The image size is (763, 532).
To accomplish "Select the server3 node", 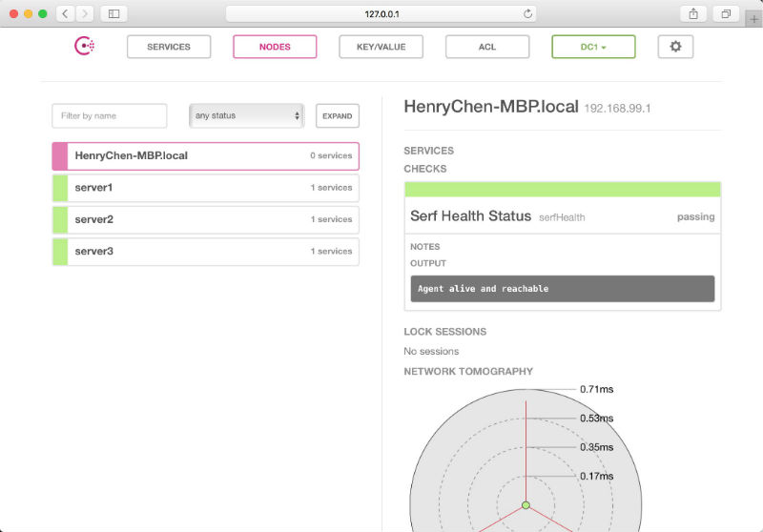I will point(205,252).
